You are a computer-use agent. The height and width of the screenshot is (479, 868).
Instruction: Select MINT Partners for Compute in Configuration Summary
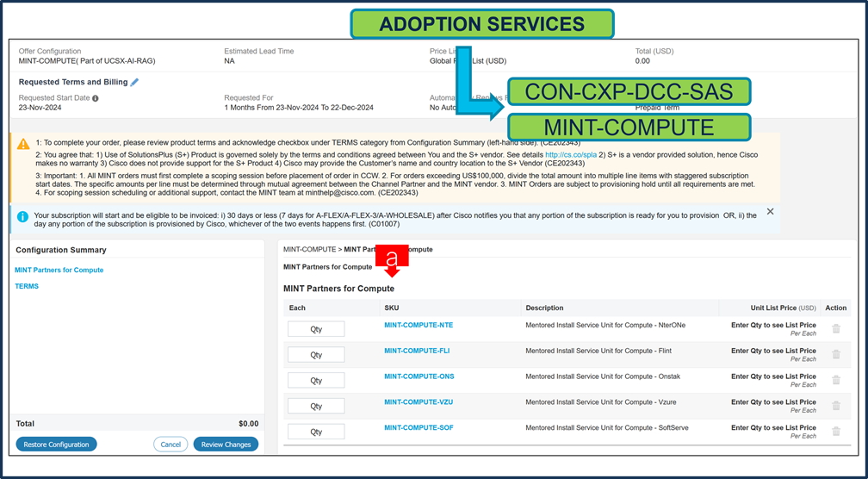tap(59, 271)
